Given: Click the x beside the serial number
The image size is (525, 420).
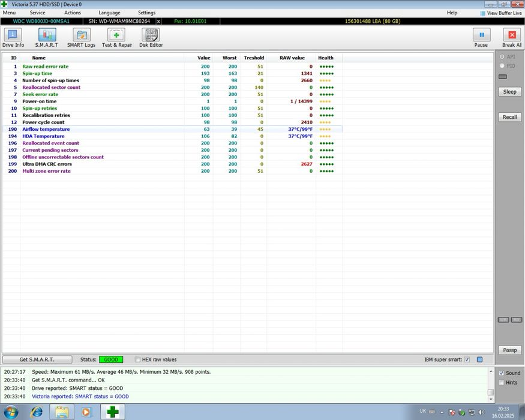Looking at the screenshot, I should 158,21.
